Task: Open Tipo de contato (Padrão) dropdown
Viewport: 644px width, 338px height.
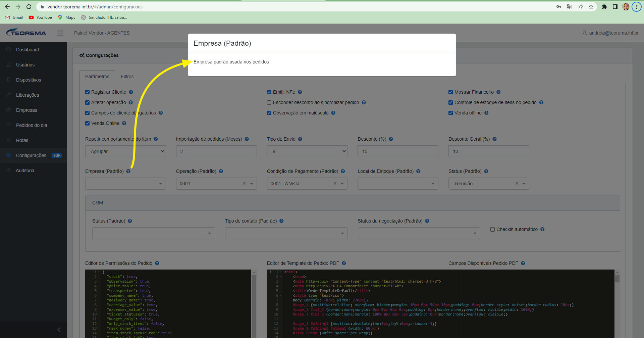Action: point(286,233)
